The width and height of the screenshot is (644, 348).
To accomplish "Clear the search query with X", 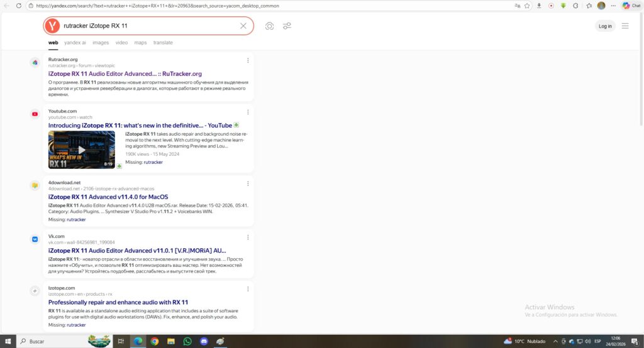I will click(243, 26).
